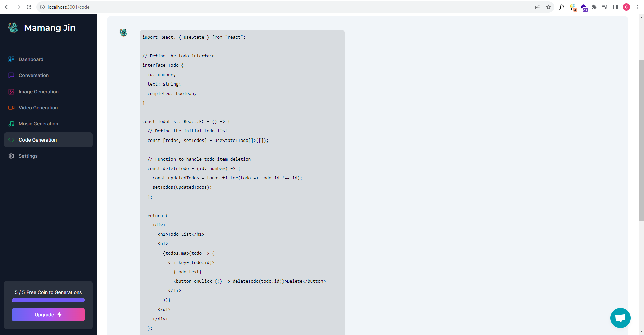Screen dimensions: 644x335
Task: Go back with the browser back arrow
Action: pos(7,7)
